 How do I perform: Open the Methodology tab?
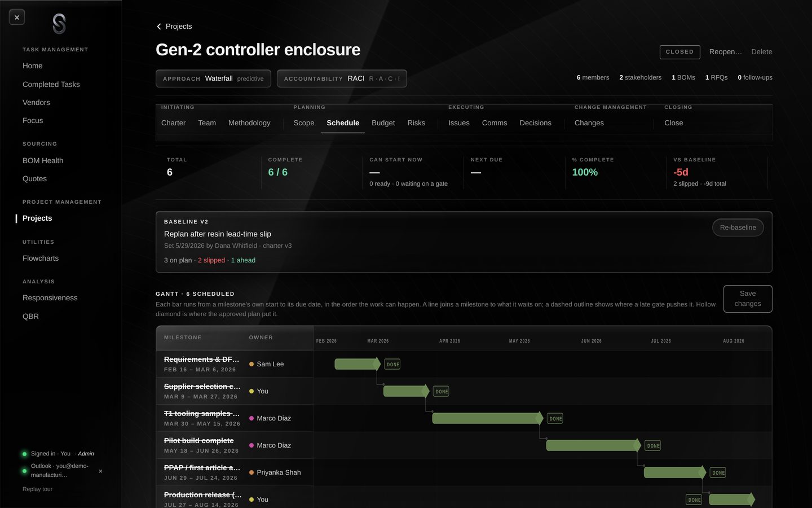249,123
